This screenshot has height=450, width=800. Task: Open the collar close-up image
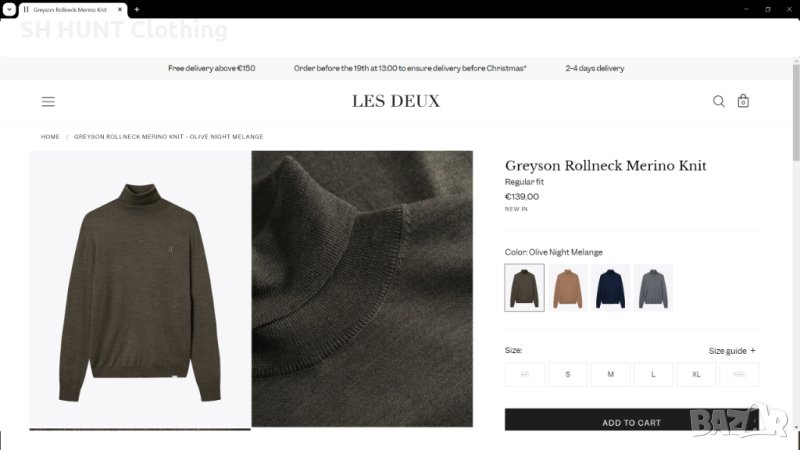coord(362,289)
